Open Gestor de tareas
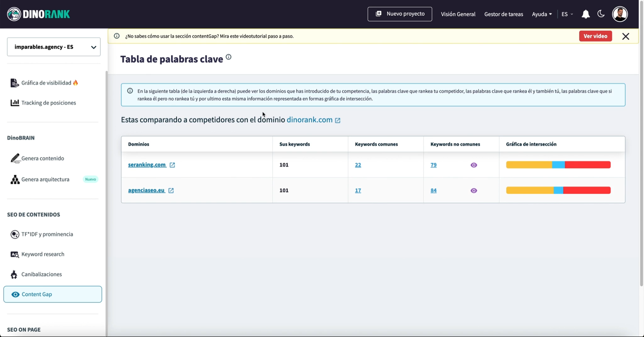This screenshot has width=644, height=337. pos(504,14)
